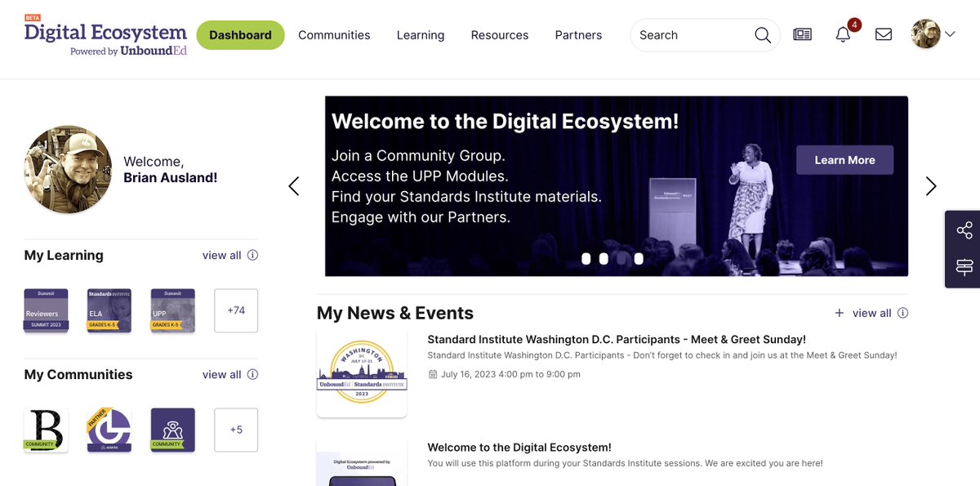This screenshot has height=486, width=980.
Task: Expand the profile dropdown chevron
Action: (x=950, y=34)
